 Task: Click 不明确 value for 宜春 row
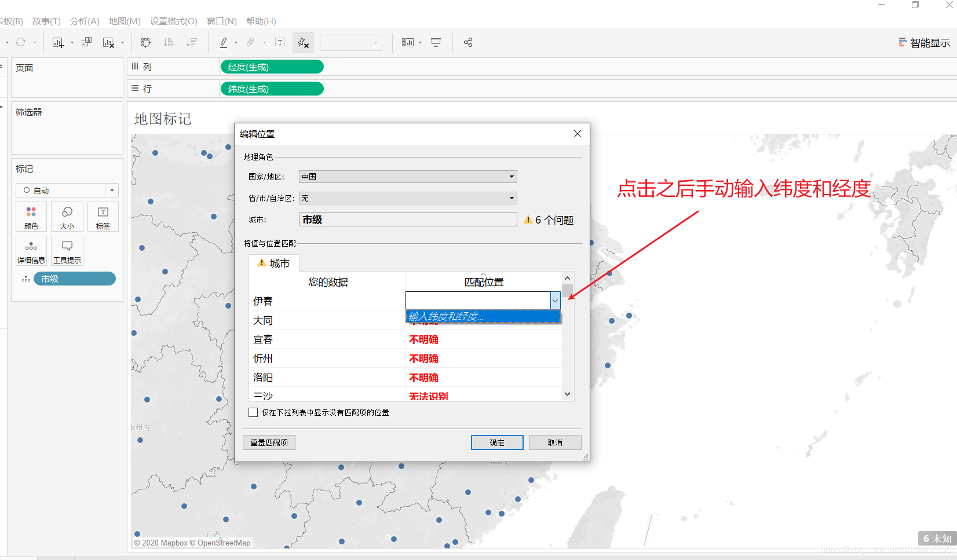tap(424, 339)
